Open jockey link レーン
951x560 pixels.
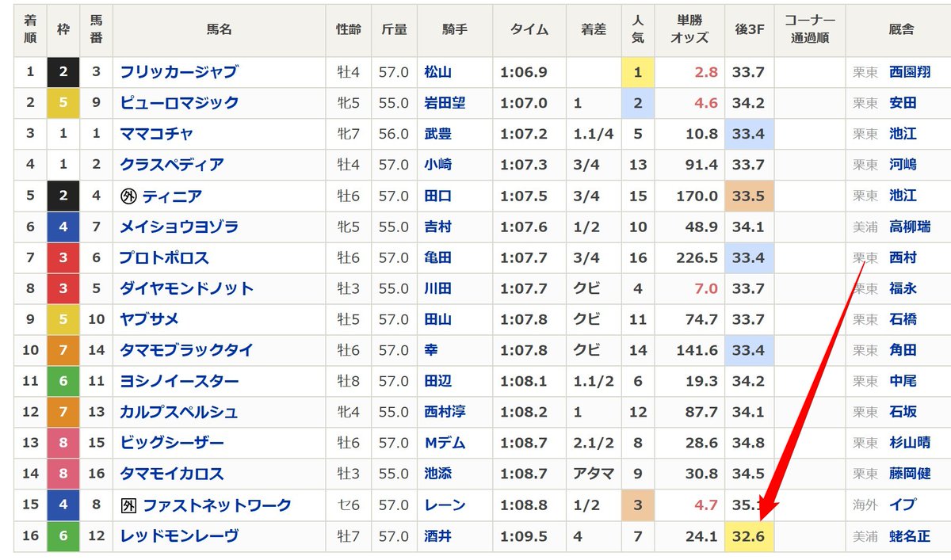click(445, 505)
